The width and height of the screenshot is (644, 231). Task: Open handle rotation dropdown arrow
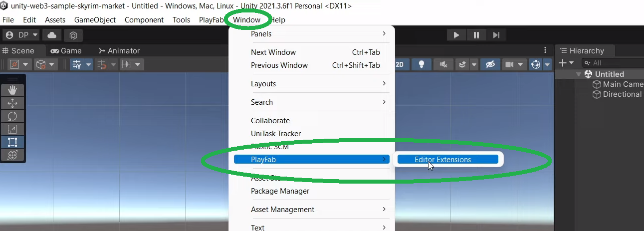(x=52, y=64)
